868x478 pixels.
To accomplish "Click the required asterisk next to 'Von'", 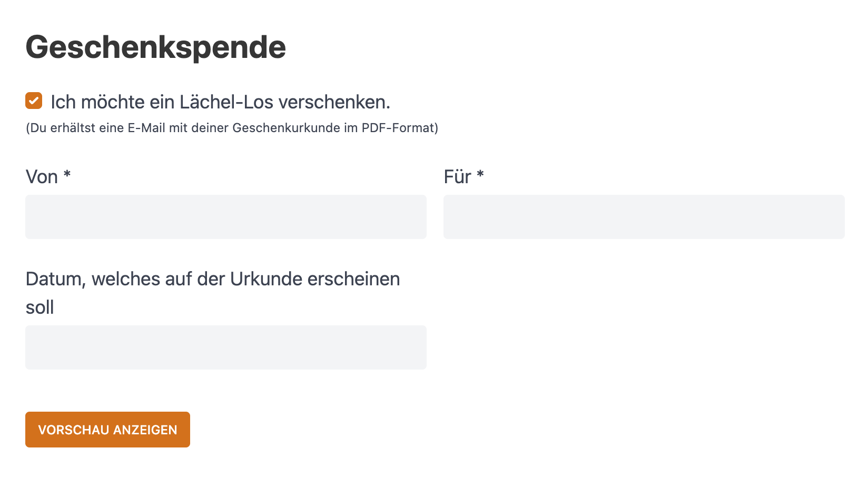I will click(x=67, y=175).
